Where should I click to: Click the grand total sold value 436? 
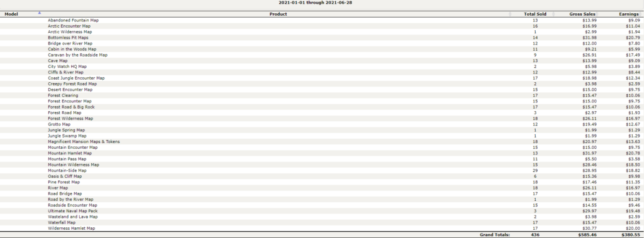(535, 235)
